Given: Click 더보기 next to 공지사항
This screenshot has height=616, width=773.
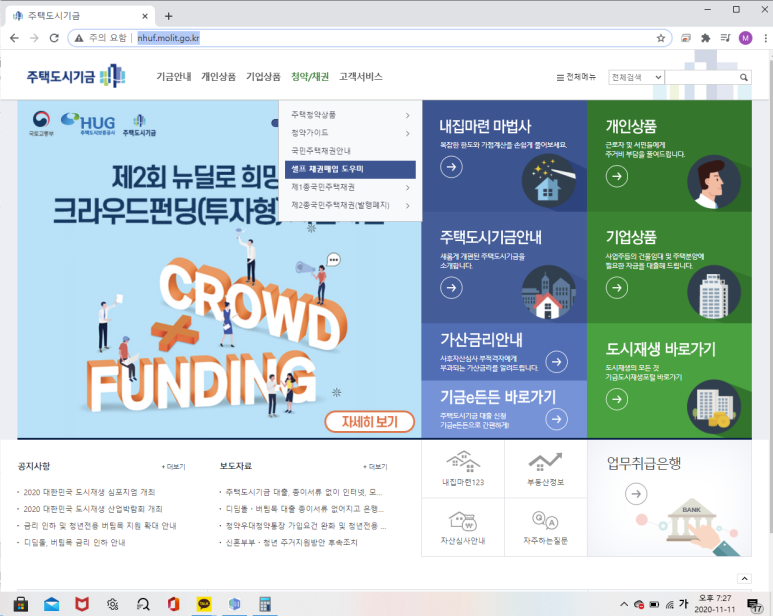Looking at the screenshot, I should 174,467.
